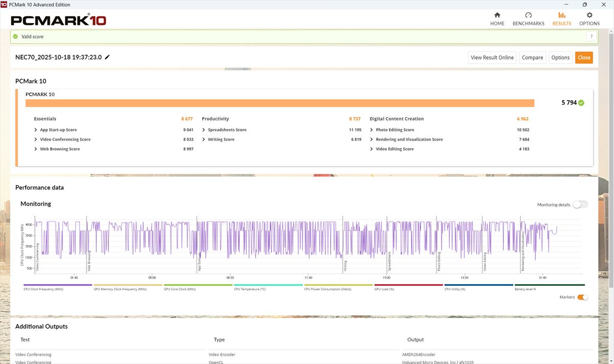Click the Results bar chart icon
The image size is (614, 364).
tap(562, 15)
